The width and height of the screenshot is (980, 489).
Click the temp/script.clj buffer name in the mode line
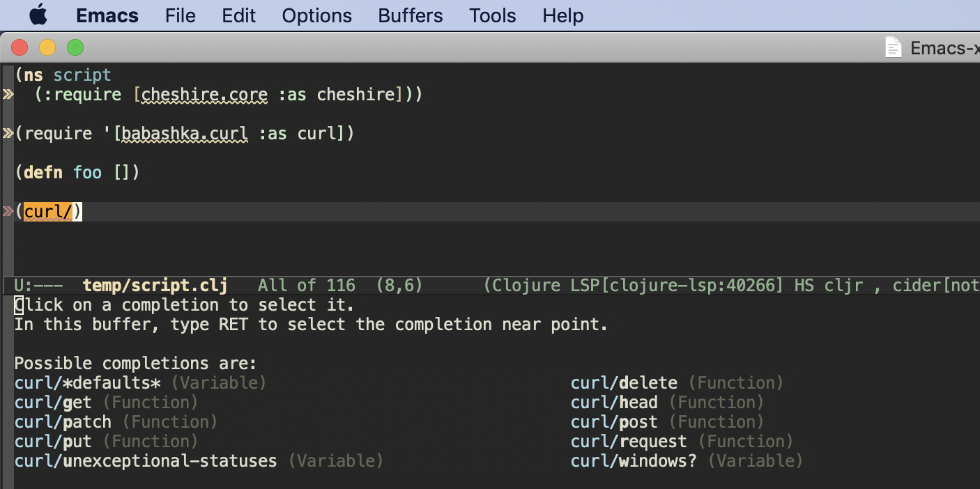pos(155,285)
